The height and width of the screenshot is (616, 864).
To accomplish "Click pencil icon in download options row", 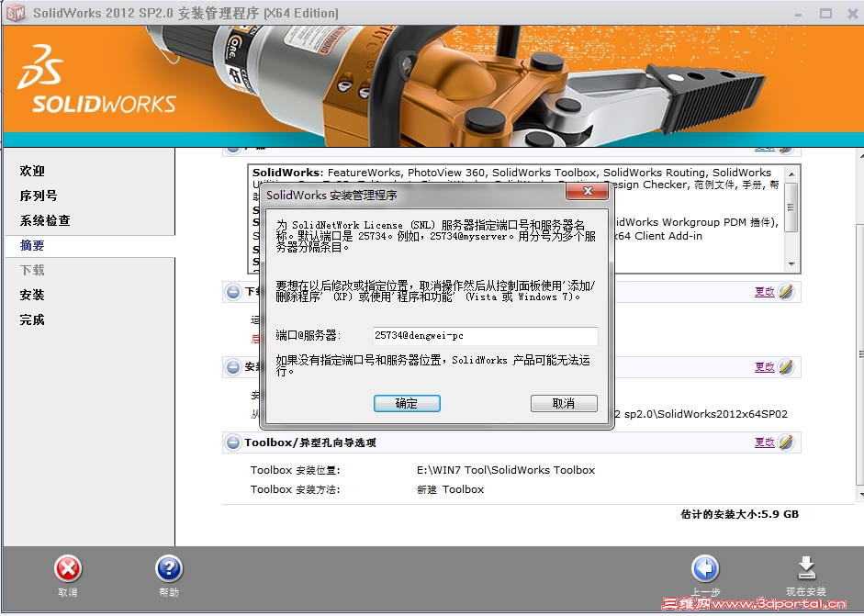I will tap(786, 291).
